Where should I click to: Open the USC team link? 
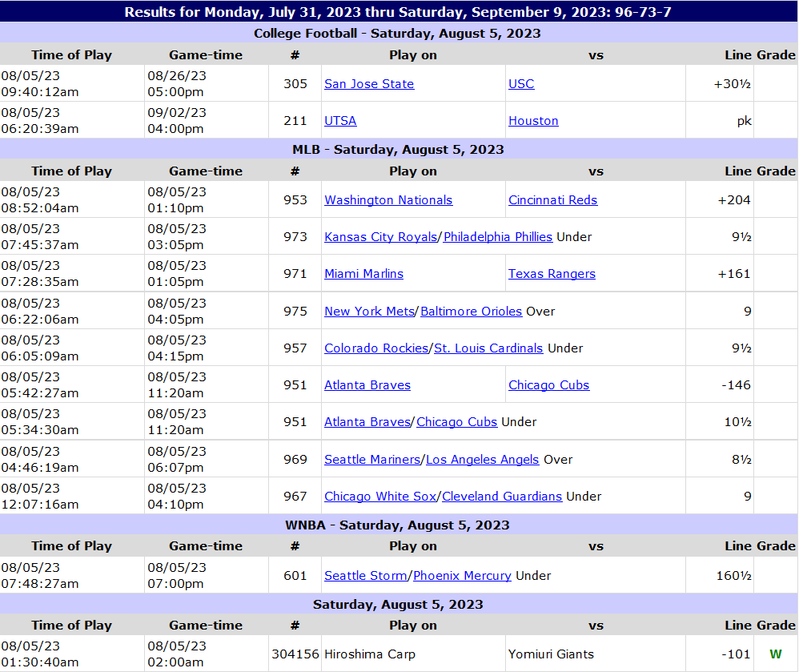521,83
